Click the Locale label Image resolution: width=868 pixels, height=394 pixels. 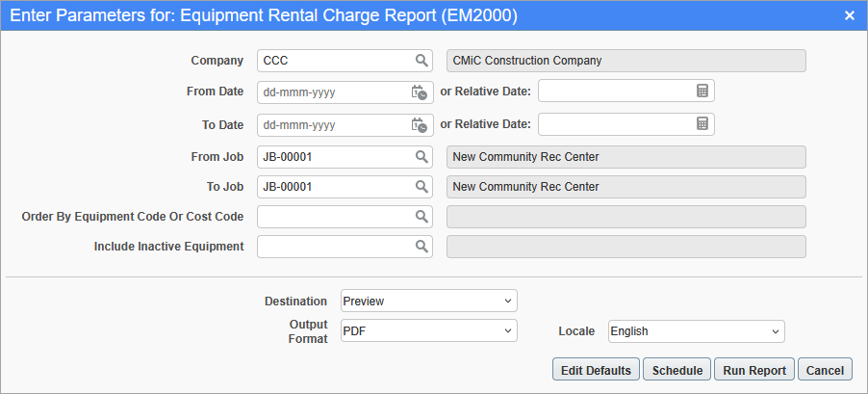[576, 331]
